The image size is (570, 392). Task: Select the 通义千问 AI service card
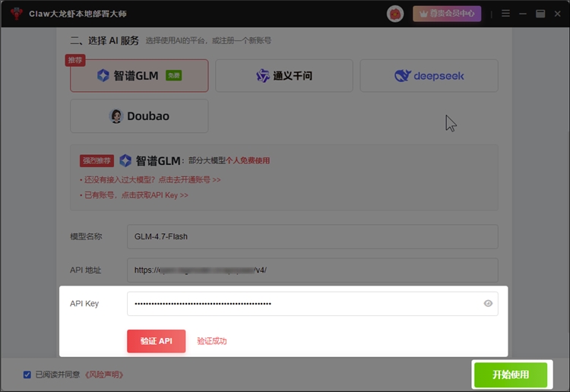pyautogui.click(x=284, y=75)
